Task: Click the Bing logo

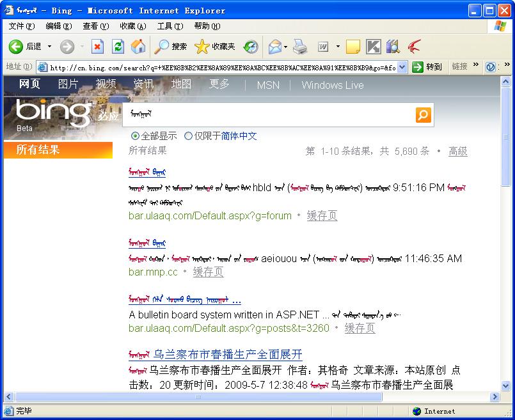Action: [54, 113]
